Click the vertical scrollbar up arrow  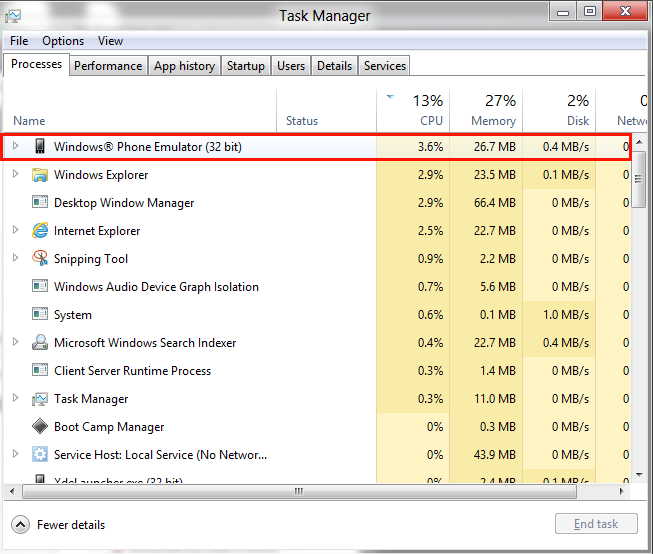(x=640, y=142)
